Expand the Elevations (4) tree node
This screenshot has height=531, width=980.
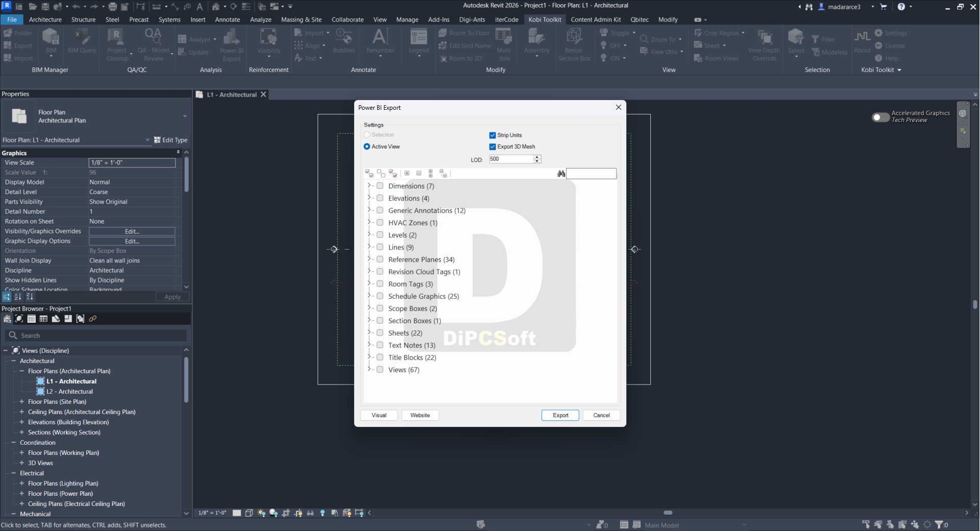coord(369,198)
